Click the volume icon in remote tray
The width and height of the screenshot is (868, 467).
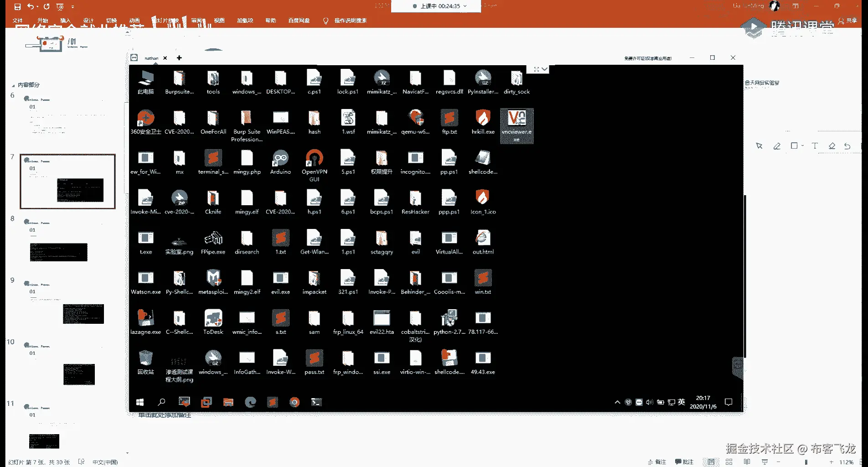pyautogui.click(x=649, y=402)
